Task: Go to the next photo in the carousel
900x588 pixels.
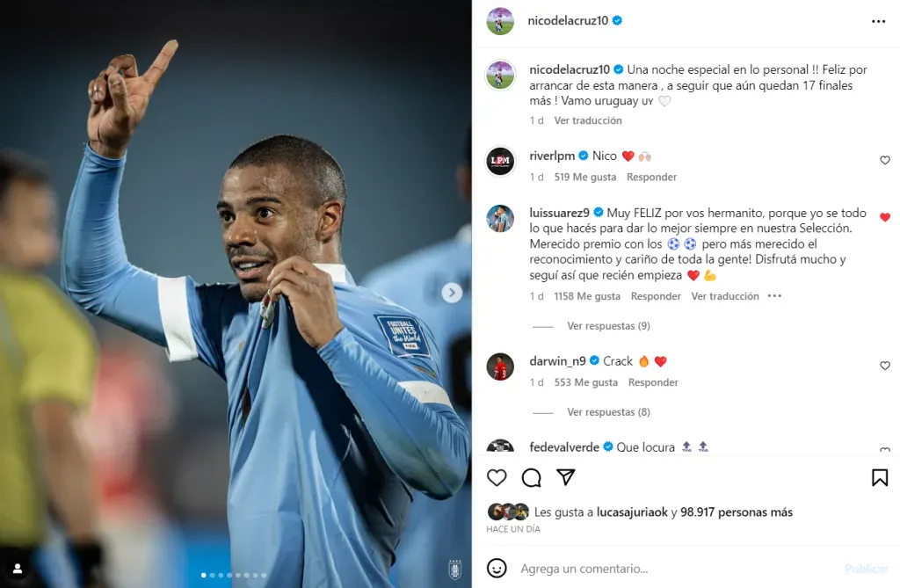Action: click(x=452, y=293)
